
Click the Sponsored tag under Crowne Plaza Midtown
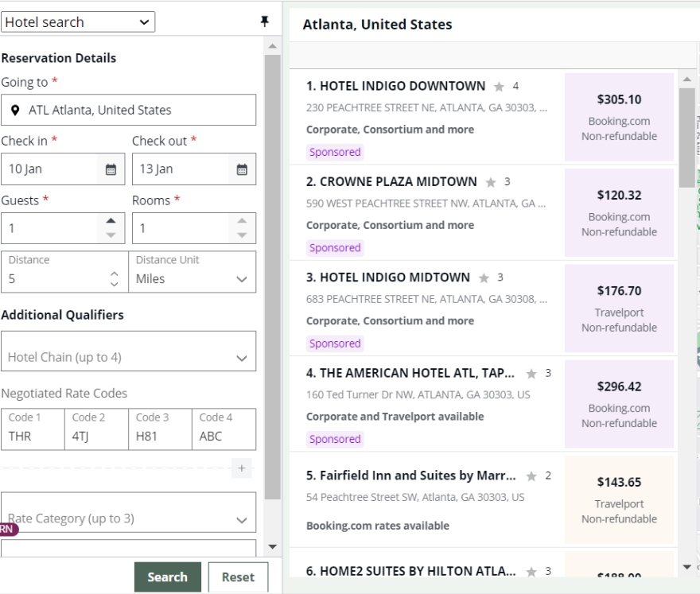pyautogui.click(x=335, y=247)
